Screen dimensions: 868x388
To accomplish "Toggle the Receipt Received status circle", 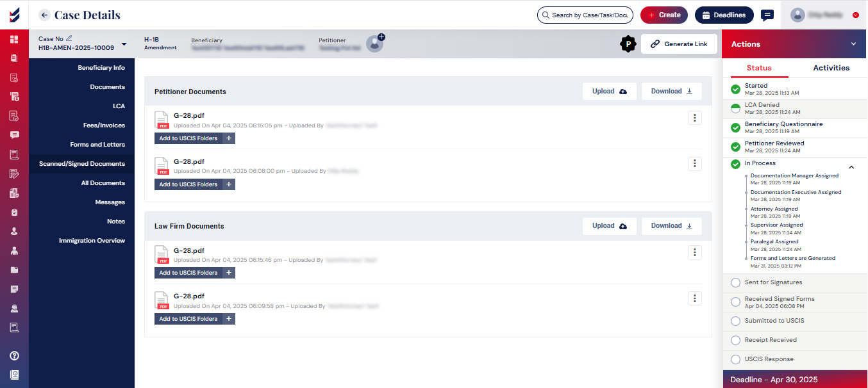I will tap(735, 340).
